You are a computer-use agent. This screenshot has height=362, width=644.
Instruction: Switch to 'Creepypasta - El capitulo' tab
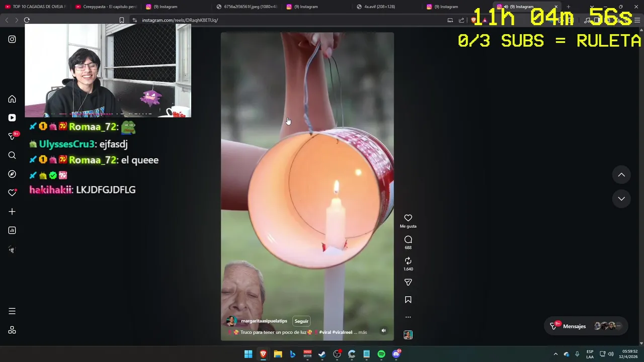coord(106,7)
